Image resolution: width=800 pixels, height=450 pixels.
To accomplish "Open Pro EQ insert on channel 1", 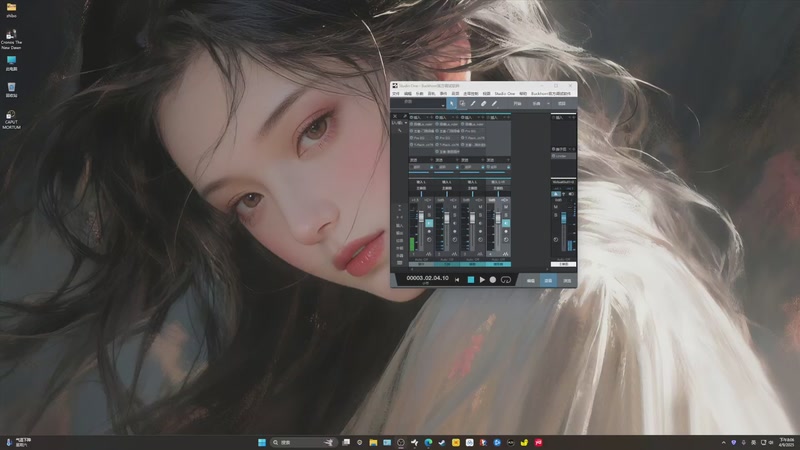I will pyautogui.click(x=421, y=138).
